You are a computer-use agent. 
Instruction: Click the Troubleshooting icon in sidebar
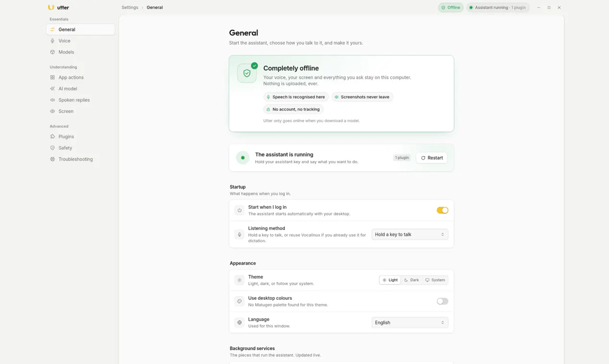pos(52,159)
